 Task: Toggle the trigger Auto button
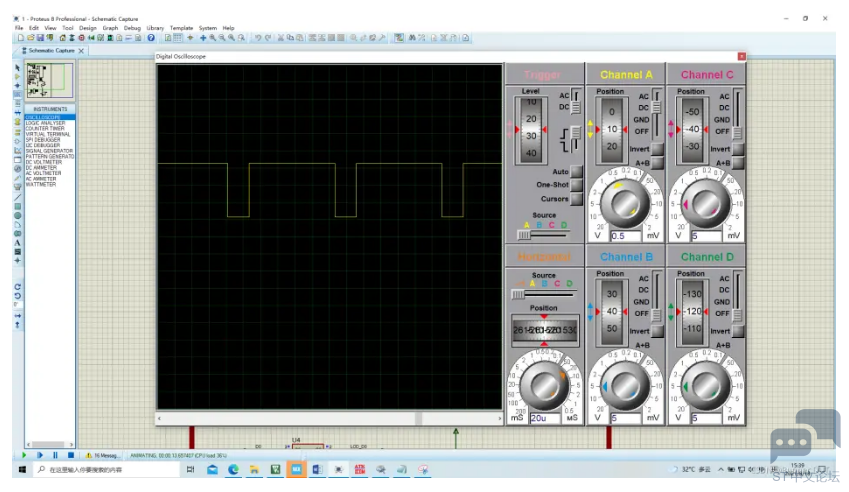coord(576,172)
